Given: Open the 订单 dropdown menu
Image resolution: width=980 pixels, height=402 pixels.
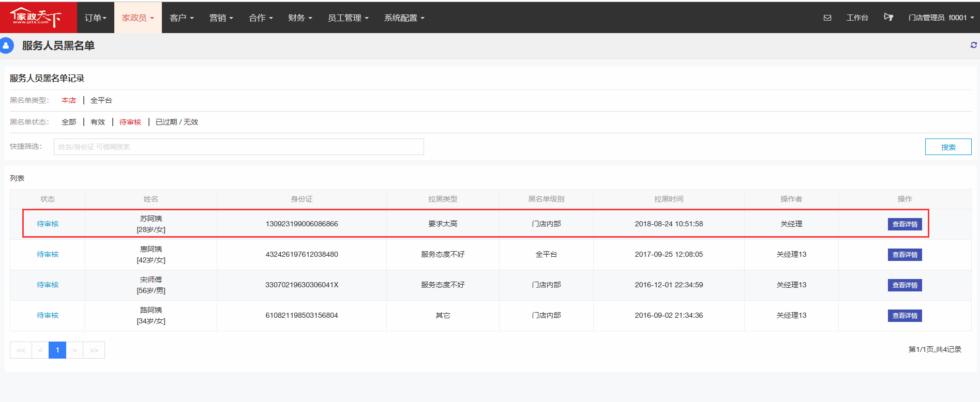Looking at the screenshot, I should (x=95, y=18).
